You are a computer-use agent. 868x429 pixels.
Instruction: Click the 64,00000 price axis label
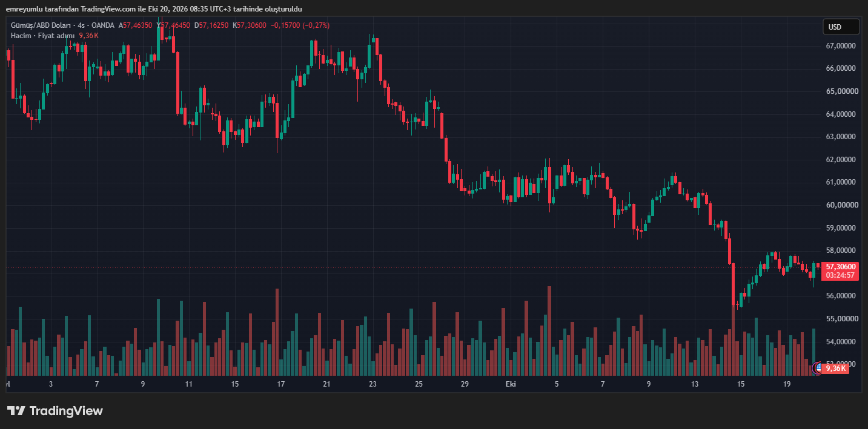click(x=841, y=114)
